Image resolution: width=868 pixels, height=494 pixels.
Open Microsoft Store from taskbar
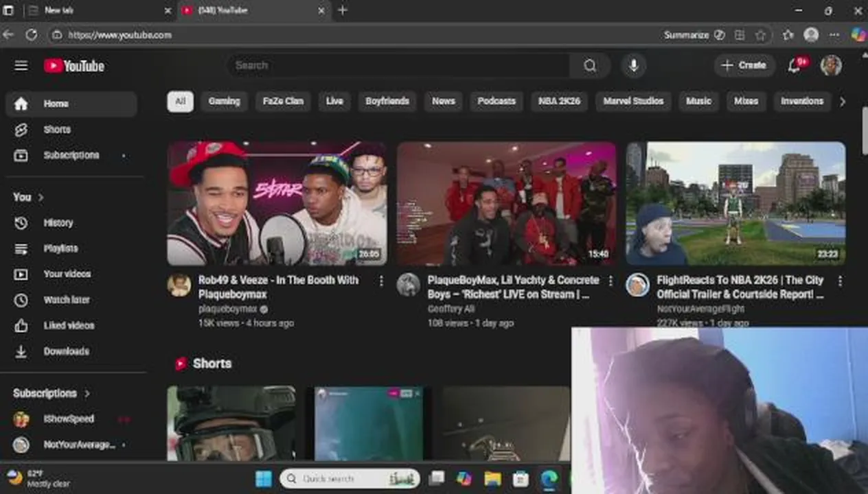(x=521, y=479)
